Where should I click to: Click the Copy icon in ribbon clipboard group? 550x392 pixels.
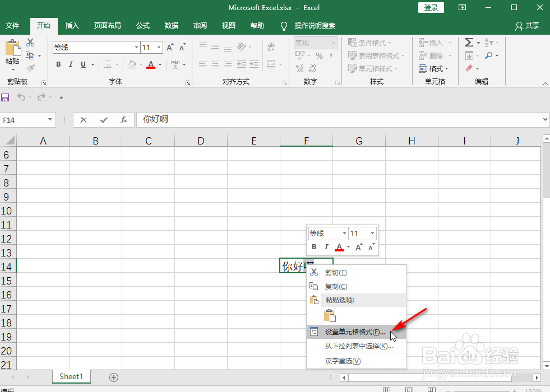coord(30,55)
